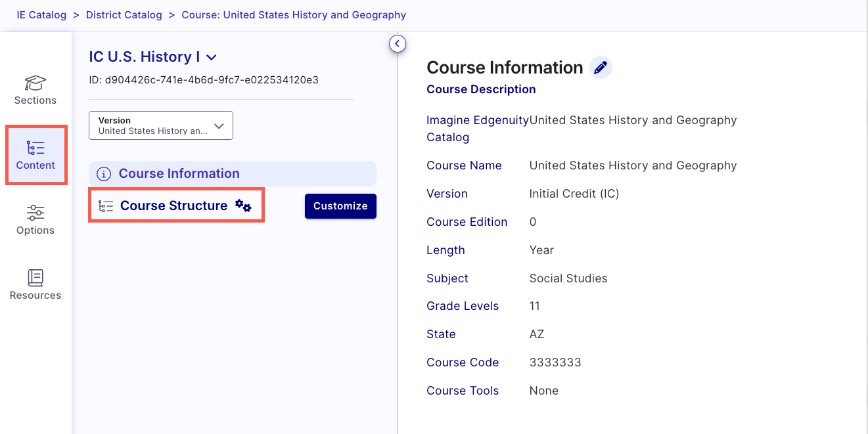The height and width of the screenshot is (434, 868).
Task: Click the grade level value 11
Action: pos(534,306)
